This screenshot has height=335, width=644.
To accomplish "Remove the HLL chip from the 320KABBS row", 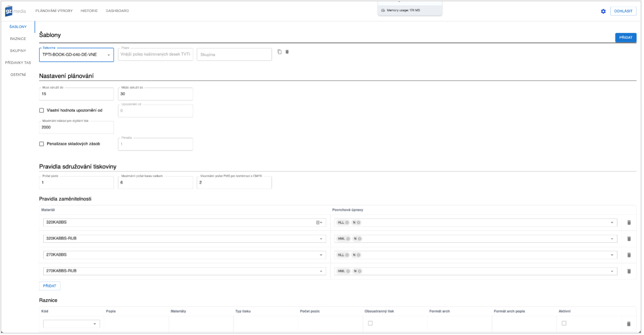I will (x=347, y=223).
